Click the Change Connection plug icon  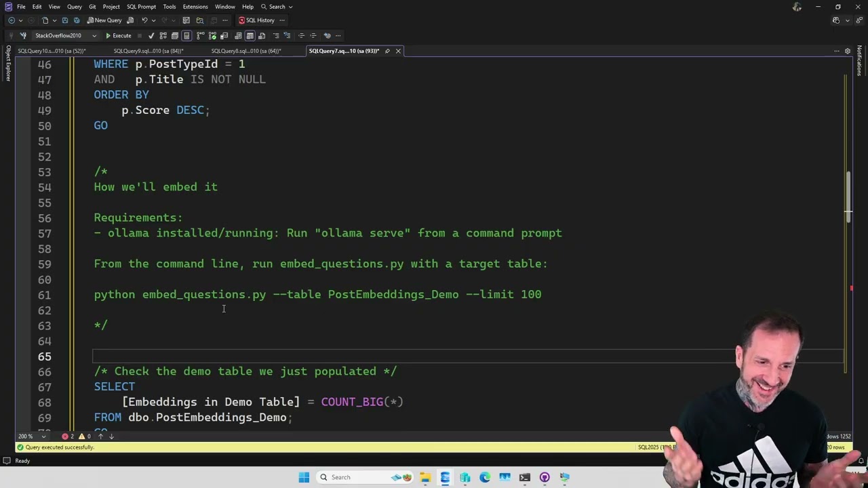pyautogui.click(x=23, y=35)
